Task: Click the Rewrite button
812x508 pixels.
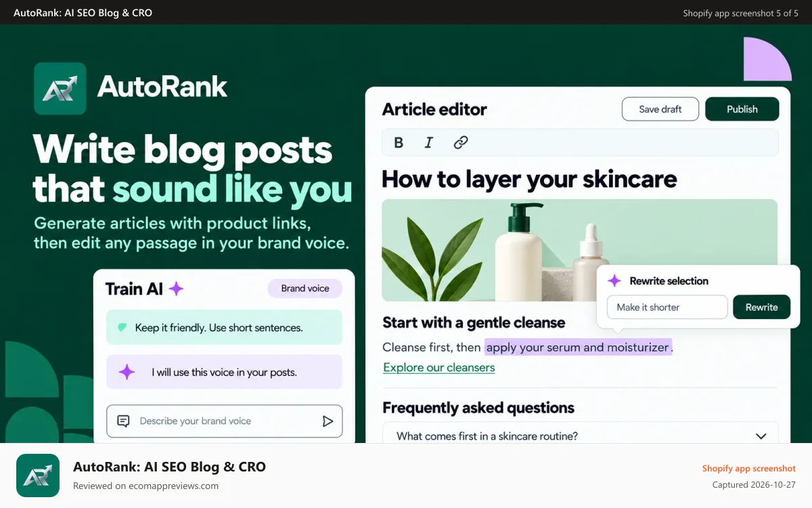Action: [x=762, y=307]
